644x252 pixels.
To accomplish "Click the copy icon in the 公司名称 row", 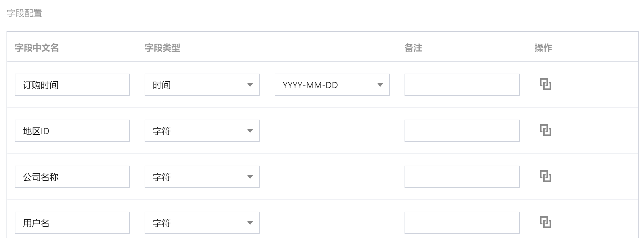I will [x=545, y=176].
